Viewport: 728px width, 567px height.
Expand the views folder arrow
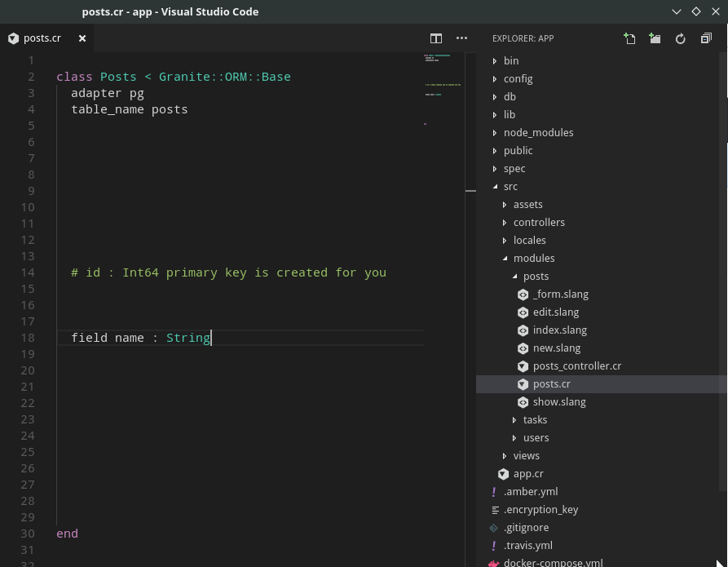pos(504,456)
